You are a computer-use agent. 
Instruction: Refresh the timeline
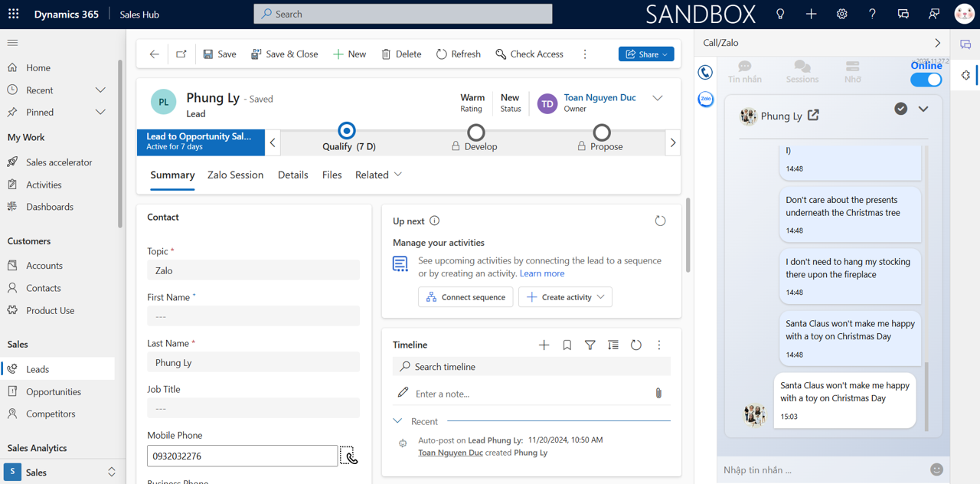[x=636, y=345]
